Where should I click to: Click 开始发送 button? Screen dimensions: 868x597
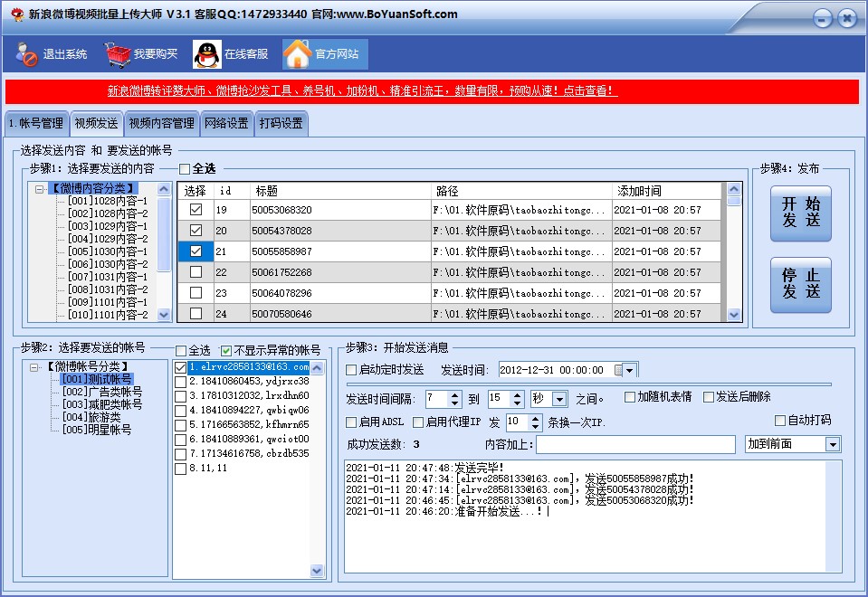pos(800,213)
